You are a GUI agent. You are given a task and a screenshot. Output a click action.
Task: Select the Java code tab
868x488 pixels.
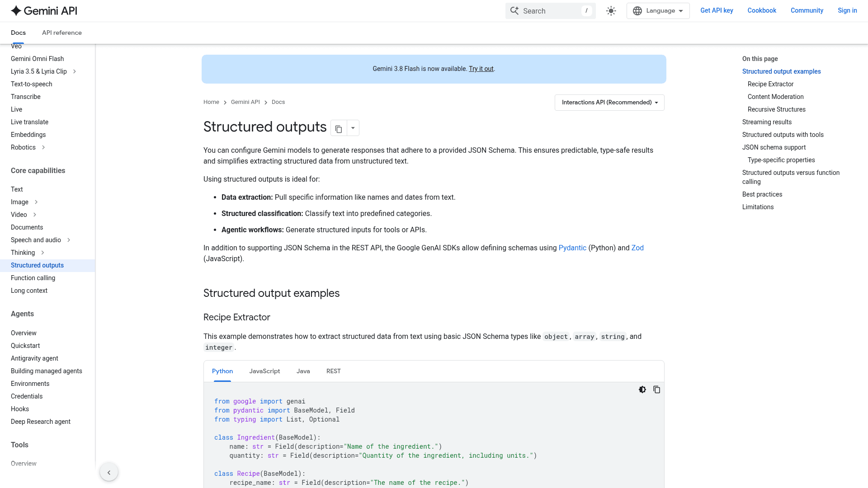[303, 371]
